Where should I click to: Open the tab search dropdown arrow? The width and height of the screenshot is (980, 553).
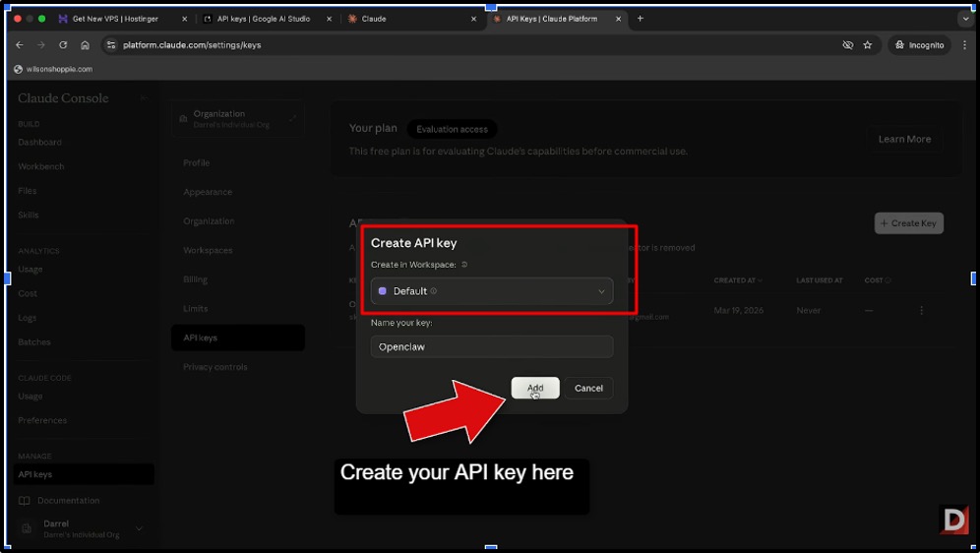pyautogui.click(x=965, y=19)
